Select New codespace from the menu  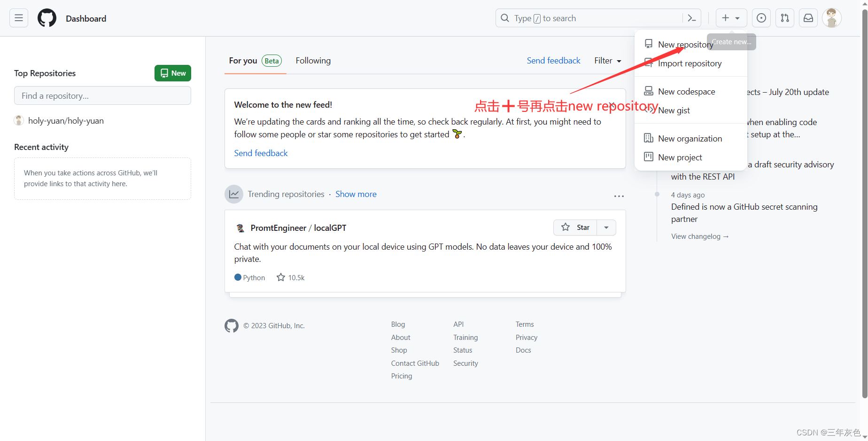coord(686,91)
